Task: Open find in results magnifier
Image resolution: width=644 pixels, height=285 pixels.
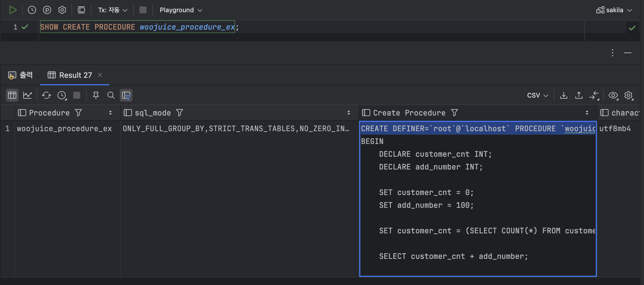Action: click(111, 95)
